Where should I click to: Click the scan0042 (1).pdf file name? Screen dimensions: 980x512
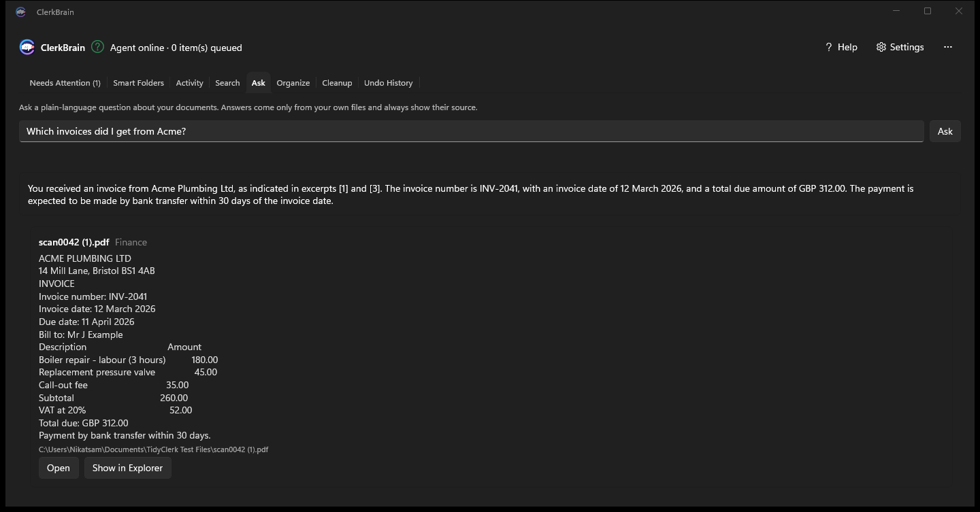73,242
